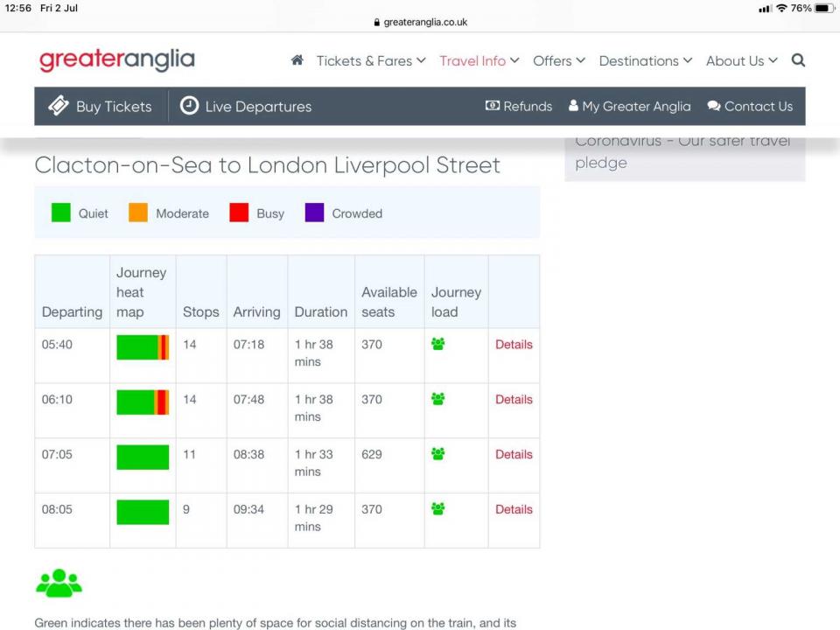This screenshot has width=840, height=630.
Task: Click the heat map bar for 07:05
Action: (x=143, y=457)
